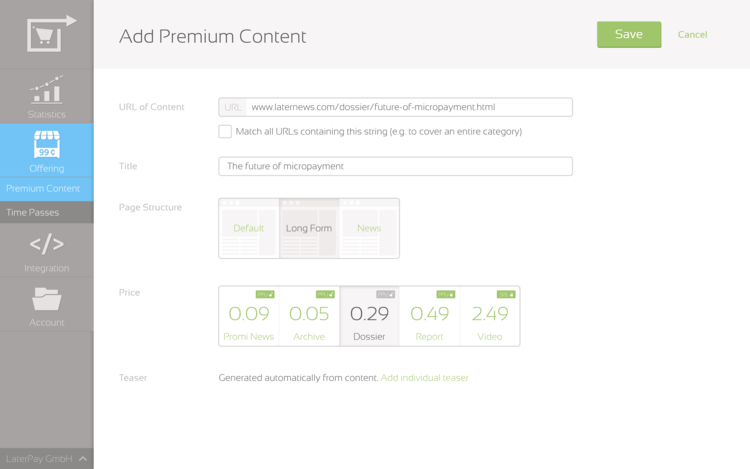This screenshot has width=750, height=469.
Task: Click the LaterPay shopping cart logo
Action: click(x=48, y=34)
